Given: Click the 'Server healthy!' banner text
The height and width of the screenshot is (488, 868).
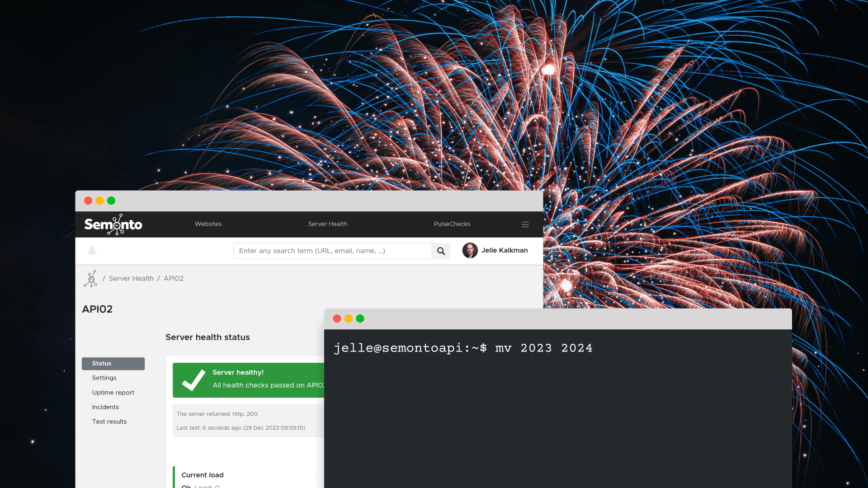Looking at the screenshot, I should pyautogui.click(x=238, y=372).
